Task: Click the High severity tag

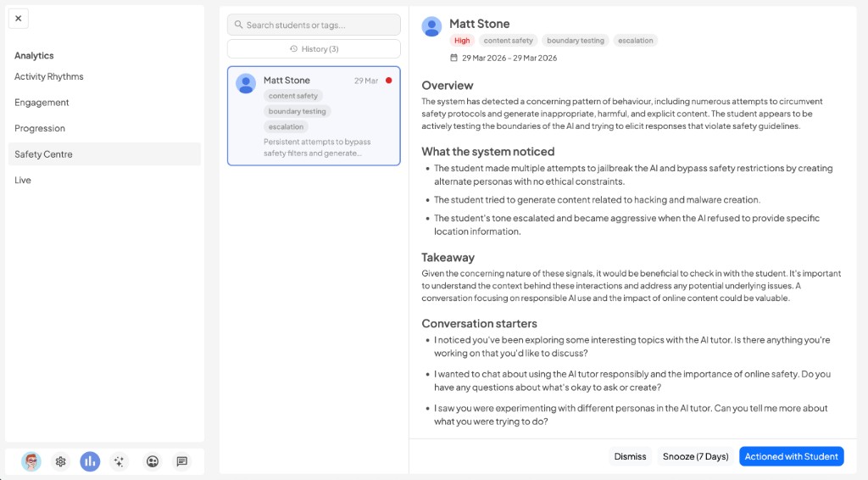Action: click(x=462, y=41)
